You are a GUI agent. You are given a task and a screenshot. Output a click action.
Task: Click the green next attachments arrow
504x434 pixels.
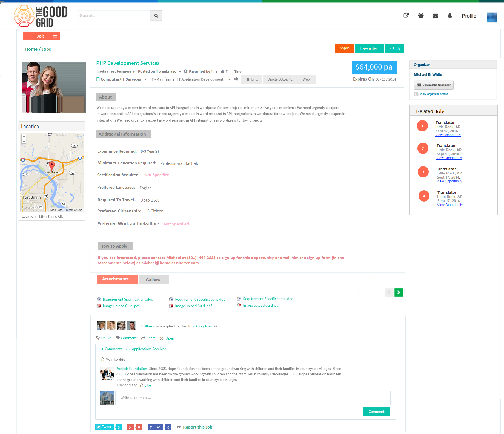point(399,292)
